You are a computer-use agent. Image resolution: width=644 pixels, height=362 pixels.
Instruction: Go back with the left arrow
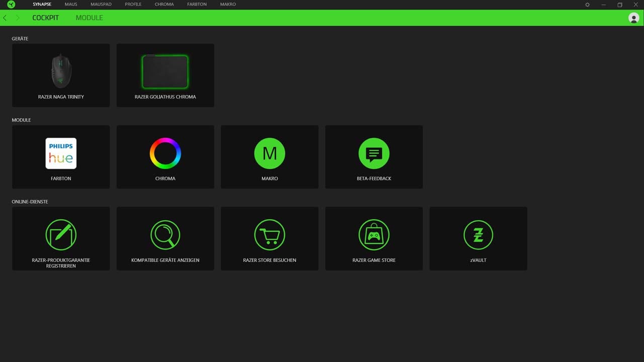click(x=5, y=18)
